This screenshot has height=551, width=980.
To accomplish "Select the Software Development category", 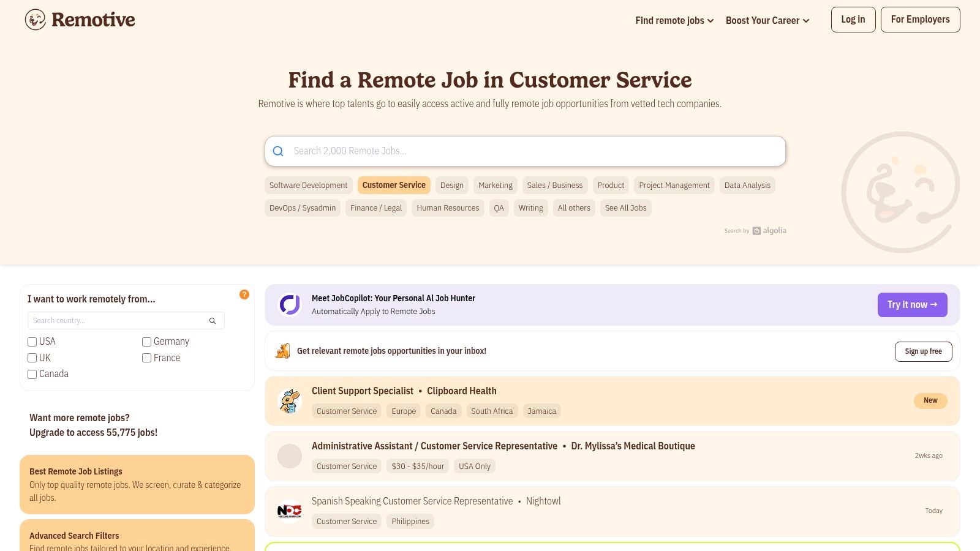I will (308, 186).
